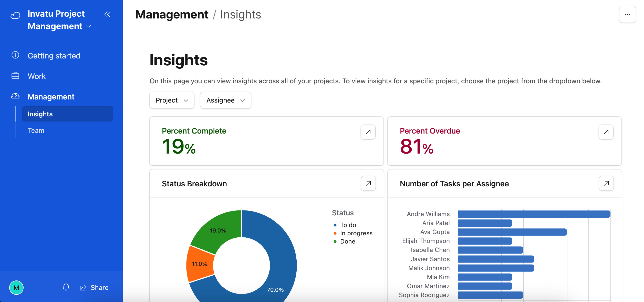This screenshot has width=644, height=302.
Task: Click the 81% percent overdue value
Action: 417,147
